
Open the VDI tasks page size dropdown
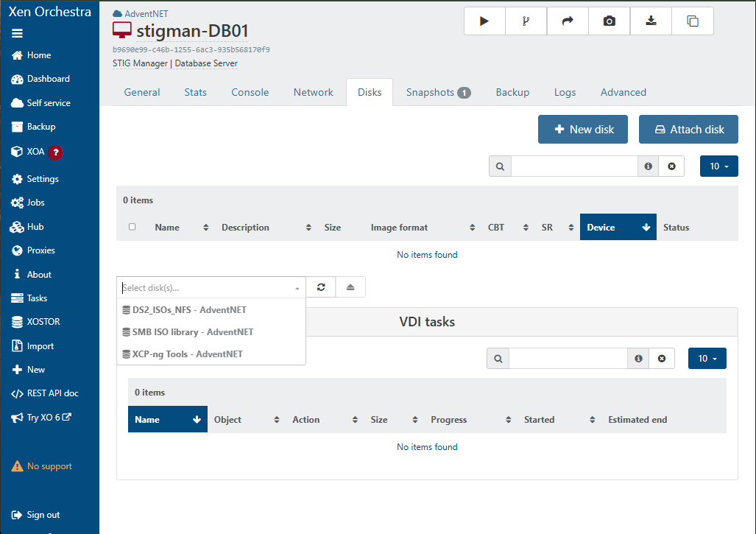(707, 359)
